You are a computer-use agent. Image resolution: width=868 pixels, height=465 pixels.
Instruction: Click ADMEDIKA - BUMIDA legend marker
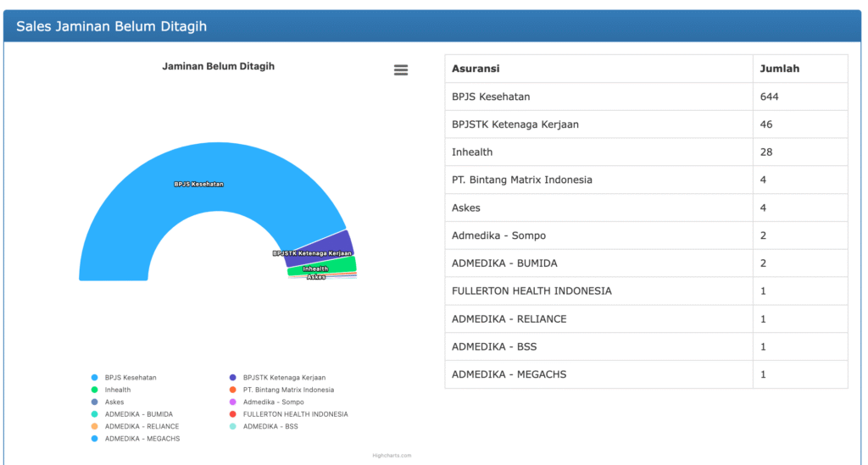tap(95, 414)
